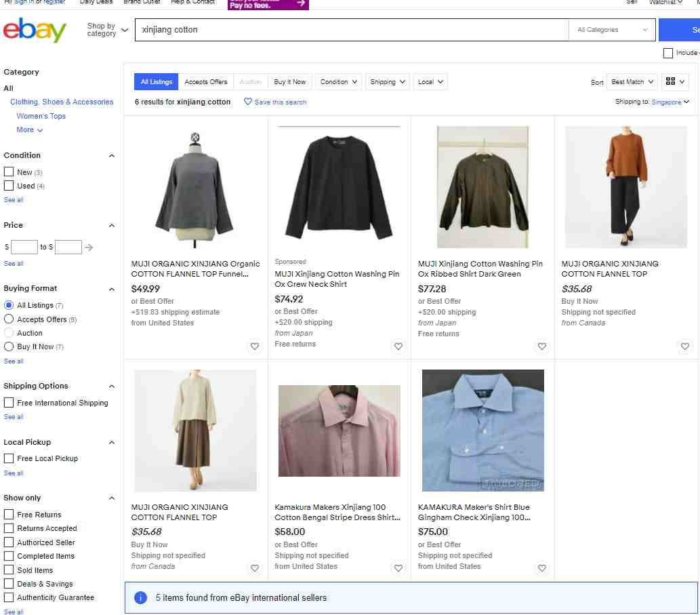Screen dimensions: 700x615
Task: Heart the orange MUJI flannel top listing
Action: [685, 346]
